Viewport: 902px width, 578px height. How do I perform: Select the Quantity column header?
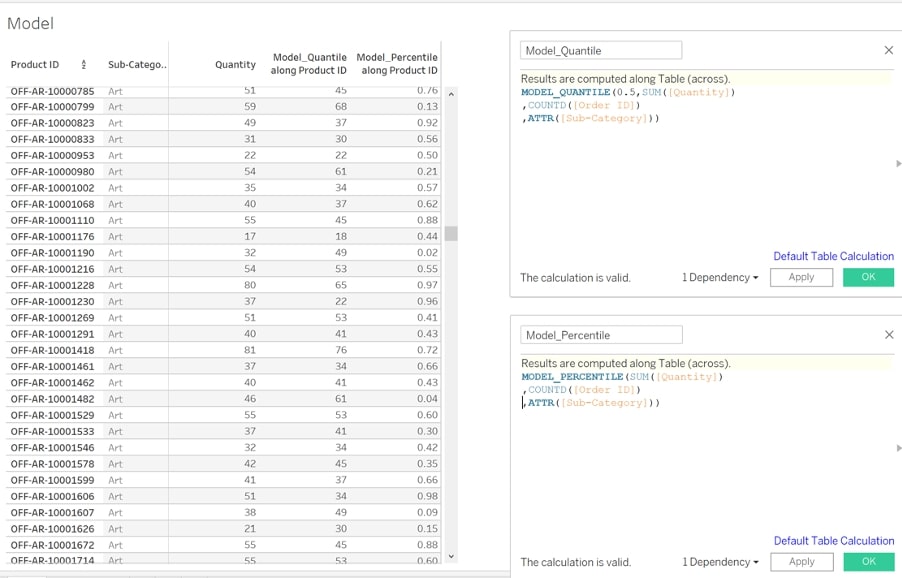(235, 64)
